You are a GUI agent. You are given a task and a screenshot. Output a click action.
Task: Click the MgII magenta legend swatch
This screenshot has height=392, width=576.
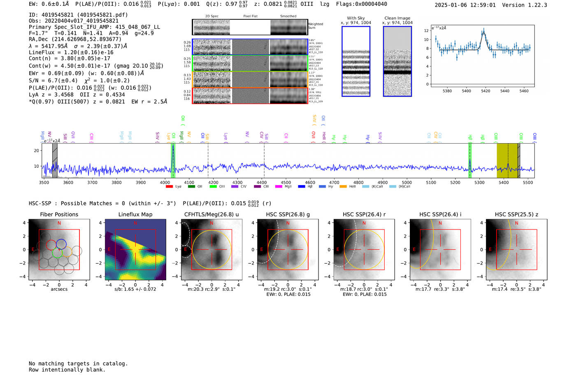(x=279, y=187)
